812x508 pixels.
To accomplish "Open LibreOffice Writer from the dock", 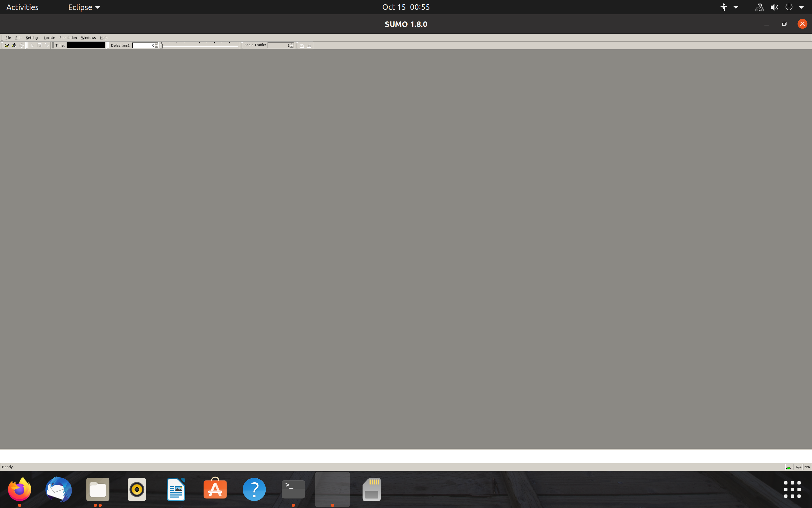I will point(176,489).
